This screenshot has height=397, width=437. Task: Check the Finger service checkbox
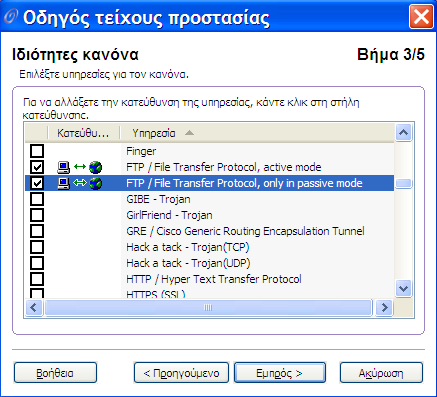pyautogui.click(x=37, y=151)
